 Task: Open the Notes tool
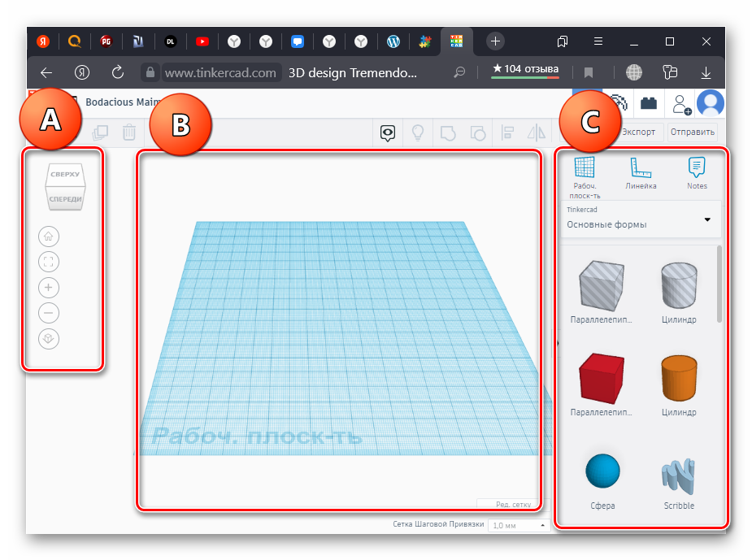697,173
